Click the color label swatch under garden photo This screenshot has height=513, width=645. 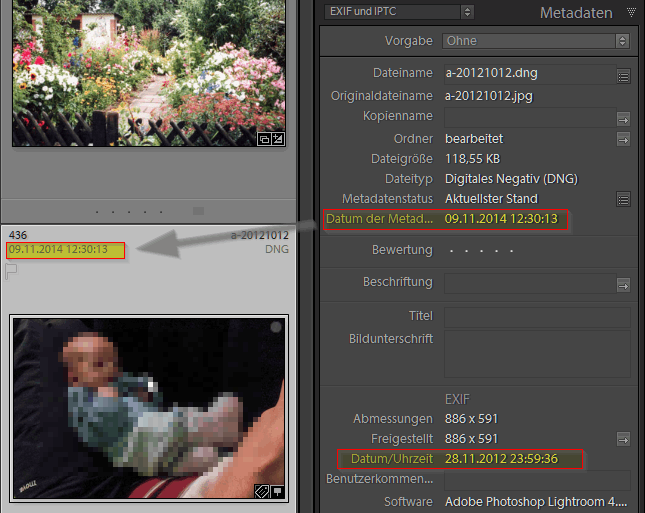(198, 211)
